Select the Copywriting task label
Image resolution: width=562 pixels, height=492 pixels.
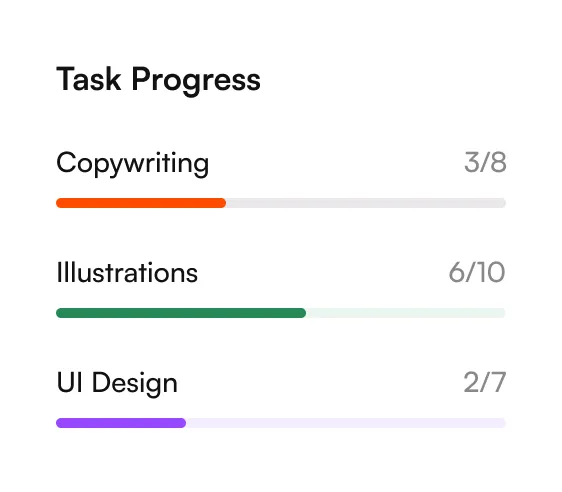133,164
